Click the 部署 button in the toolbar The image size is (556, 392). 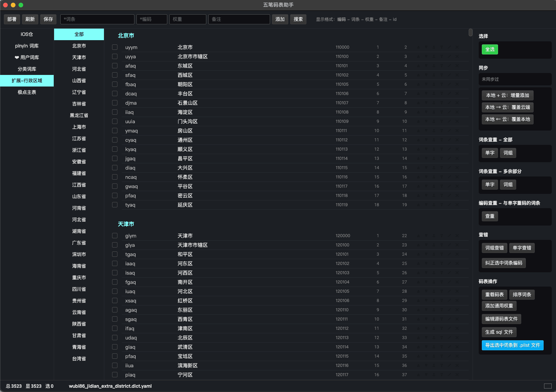12,19
